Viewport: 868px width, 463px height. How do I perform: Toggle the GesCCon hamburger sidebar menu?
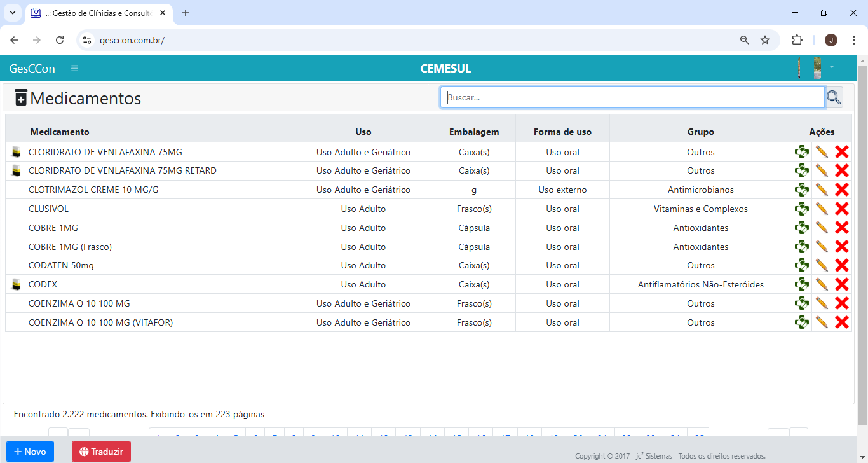(x=74, y=69)
